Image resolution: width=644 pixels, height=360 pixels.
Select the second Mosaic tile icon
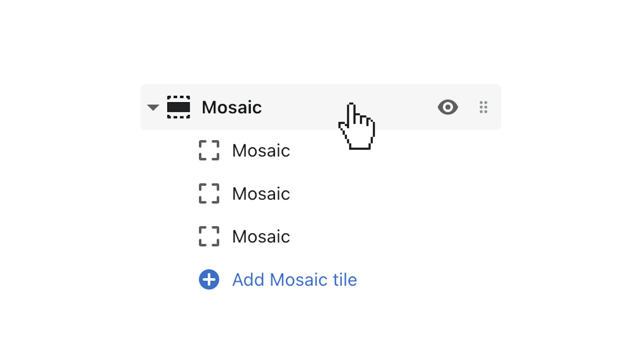point(209,193)
